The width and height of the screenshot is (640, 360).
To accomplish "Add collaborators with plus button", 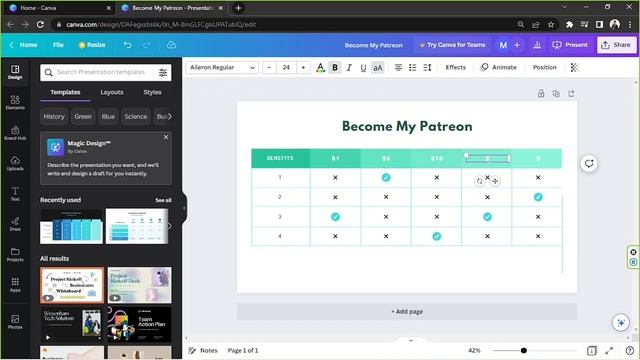I will [x=517, y=45].
